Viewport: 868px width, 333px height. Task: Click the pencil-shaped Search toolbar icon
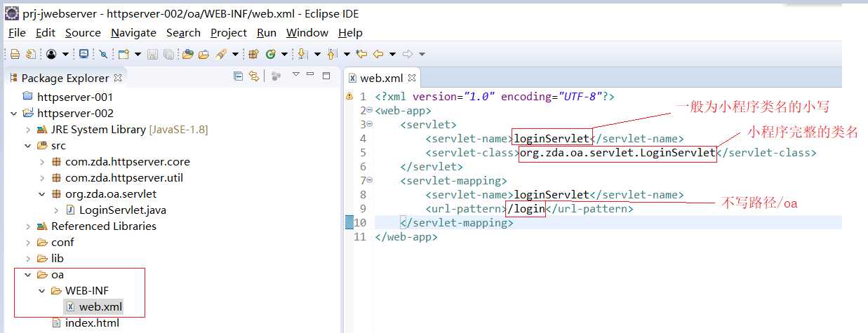221,54
